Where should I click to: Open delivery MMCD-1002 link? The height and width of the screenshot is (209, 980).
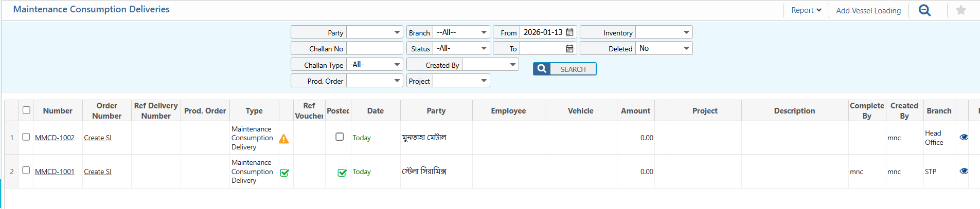tap(55, 138)
